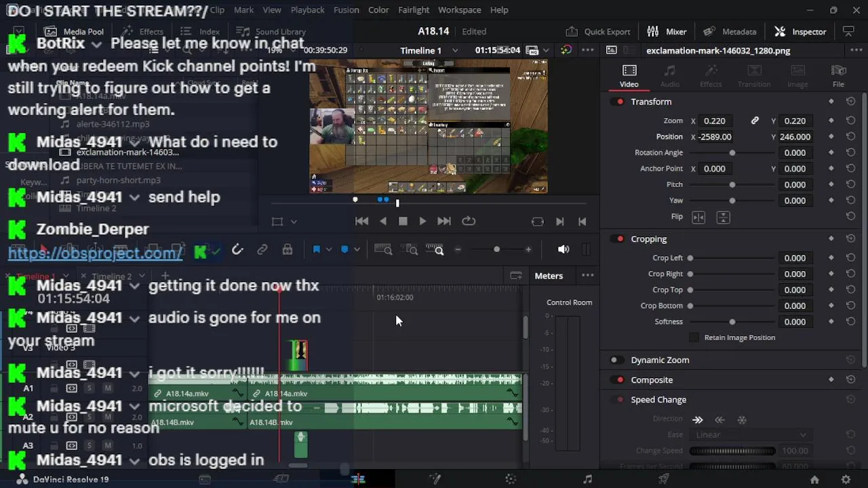This screenshot has width=868, height=488.
Task: Open the Fusion page icon
Action: pos(435,479)
